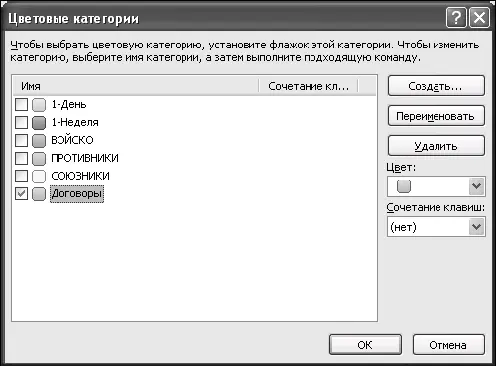Click the help question mark icon
This screenshot has width=498, height=366.
(456, 17)
